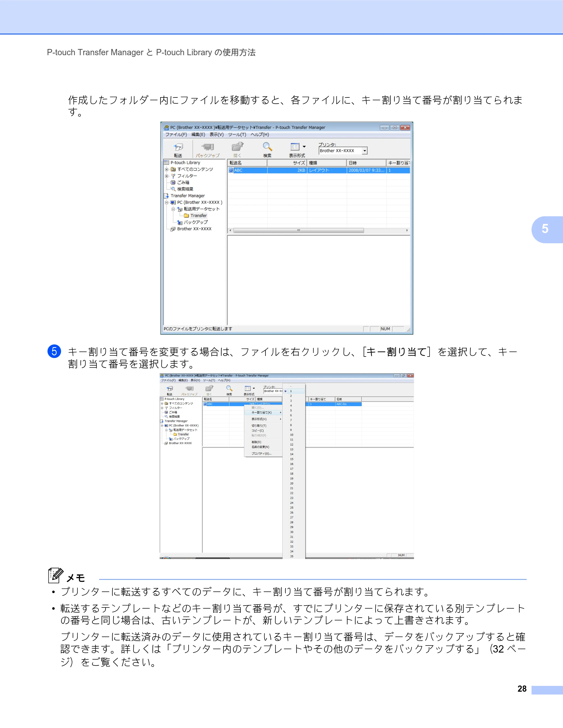Choose キー割り当て(K) in the context menu
The image size is (563, 728).
263,413
